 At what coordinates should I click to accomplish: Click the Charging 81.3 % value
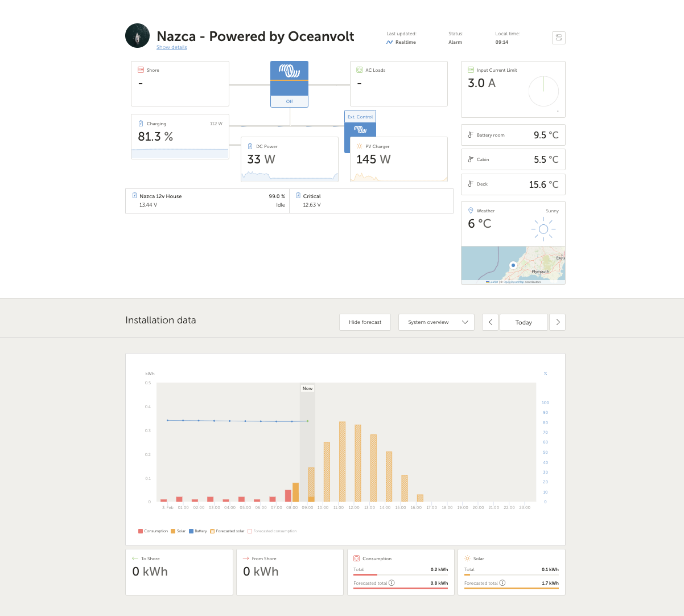click(155, 137)
